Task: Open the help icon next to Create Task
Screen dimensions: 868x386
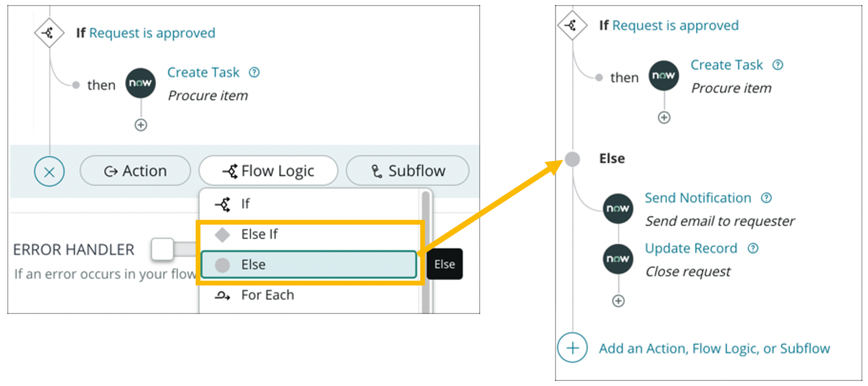Action: coord(254,72)
